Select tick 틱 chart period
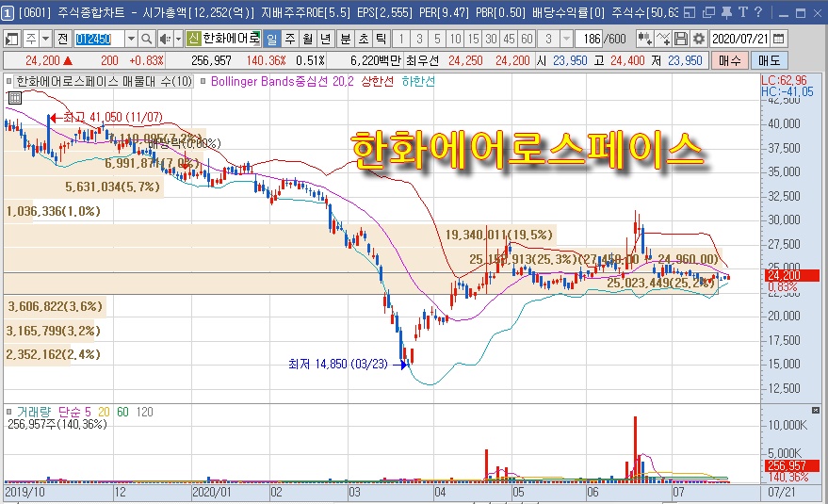This screenshot has width=828, height=504. tap(381, 39)
